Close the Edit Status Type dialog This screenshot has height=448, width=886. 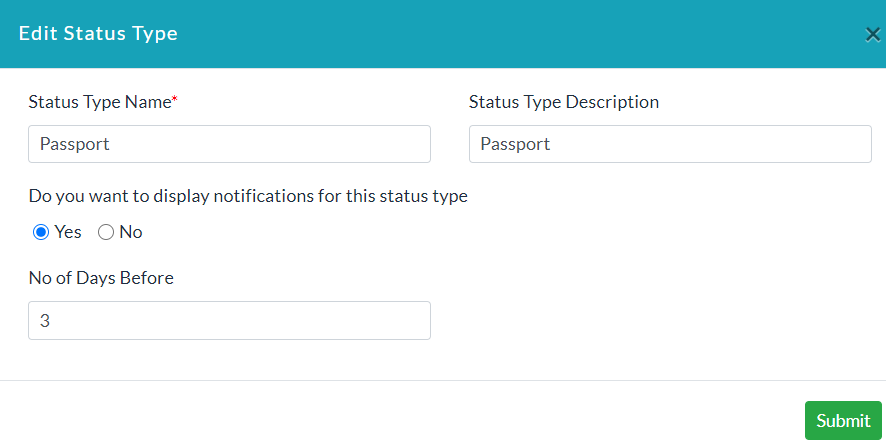pos(872,35)
